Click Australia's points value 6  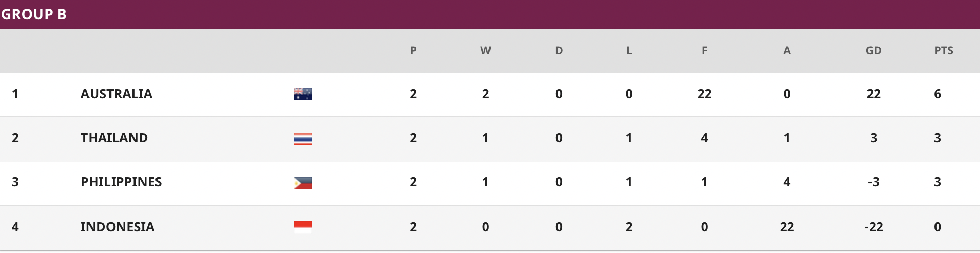938,94
